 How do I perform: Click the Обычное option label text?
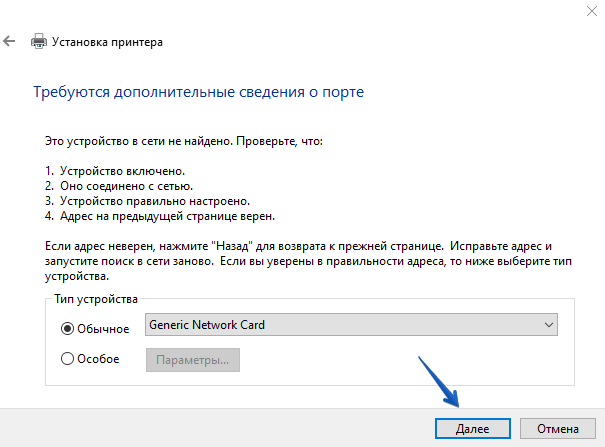[105, 327]
